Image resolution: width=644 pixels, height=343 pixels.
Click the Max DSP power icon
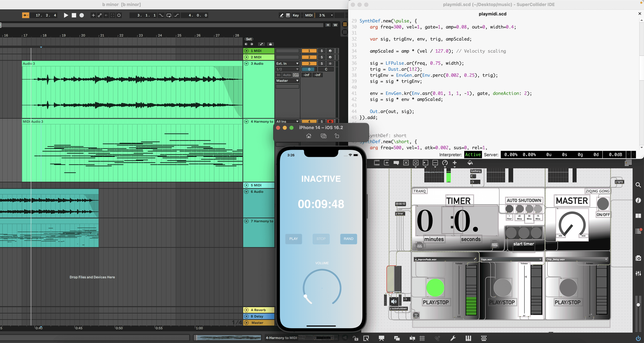coord(638,338)
